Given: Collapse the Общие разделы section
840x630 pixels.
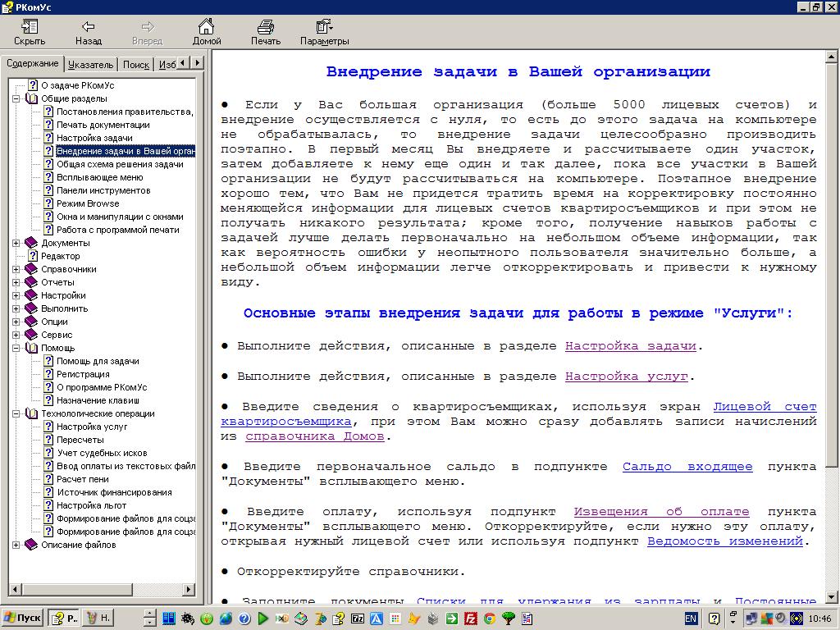Looking at the screenshot, I should point(16,98).
